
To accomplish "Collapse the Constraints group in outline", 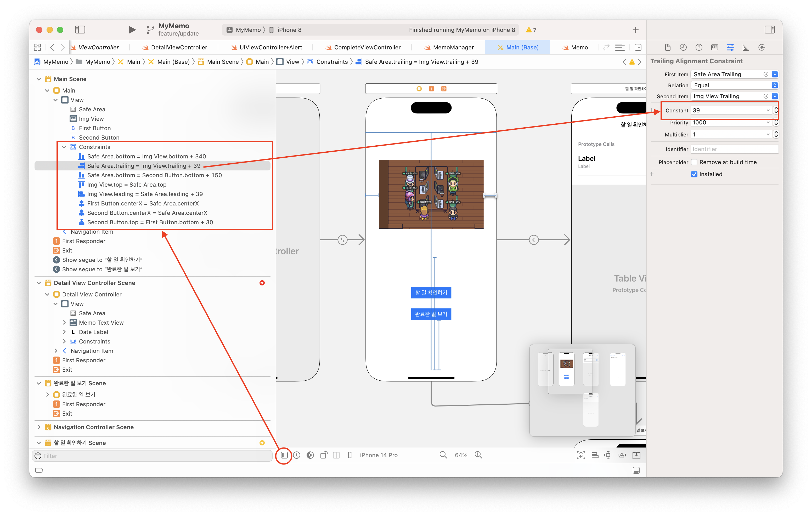I will [64, 147].
